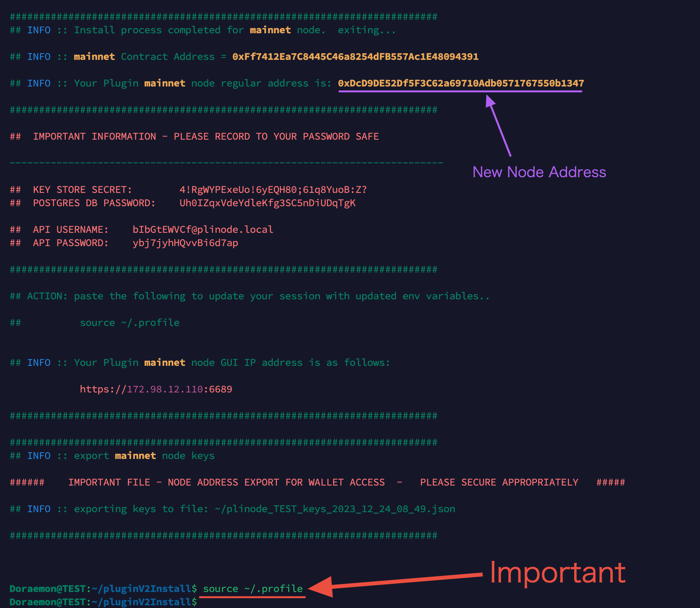Select the API PASSWORD ybj7jyhHQvvBi6d7ap
This screenshot has height=608, width=700.
185,243
